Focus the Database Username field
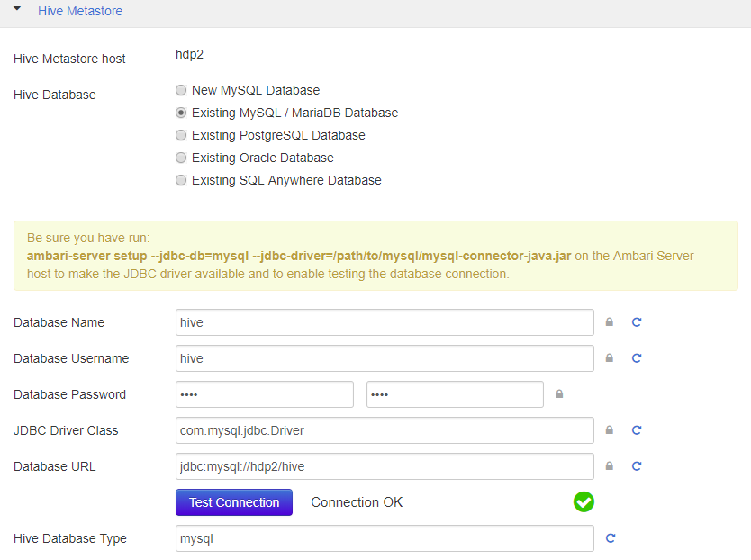The height and width of the screenshot is (560, 751). 385,358
